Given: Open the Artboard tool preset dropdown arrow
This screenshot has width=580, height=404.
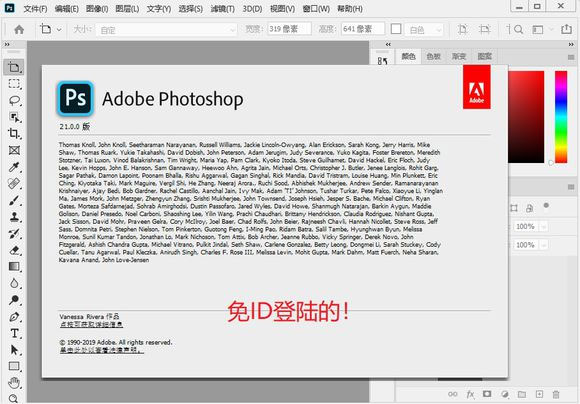Looking at the screenshot, I should 59,30.
